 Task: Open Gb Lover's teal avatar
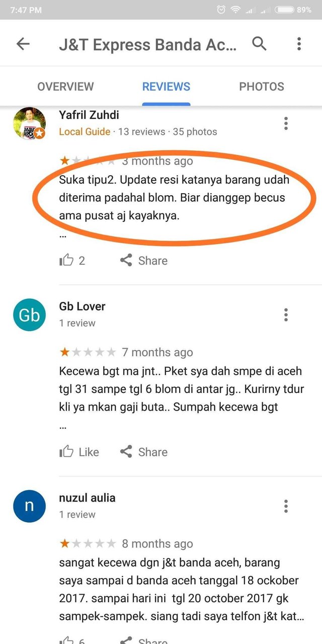tap(29, 315)
